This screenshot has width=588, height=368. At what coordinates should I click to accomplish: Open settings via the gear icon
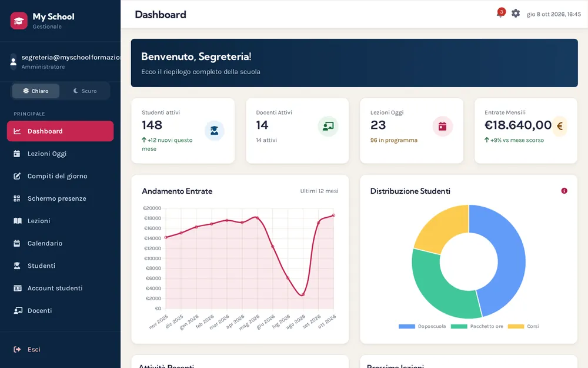516,13
